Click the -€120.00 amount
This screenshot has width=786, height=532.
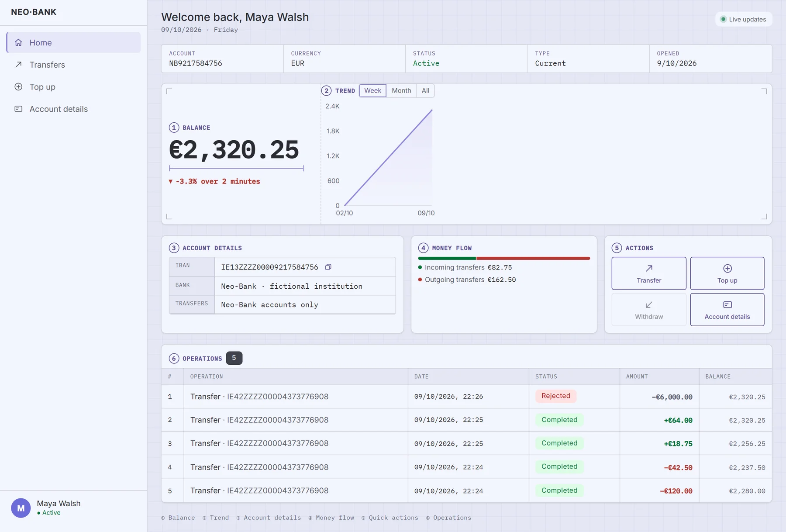676,491
